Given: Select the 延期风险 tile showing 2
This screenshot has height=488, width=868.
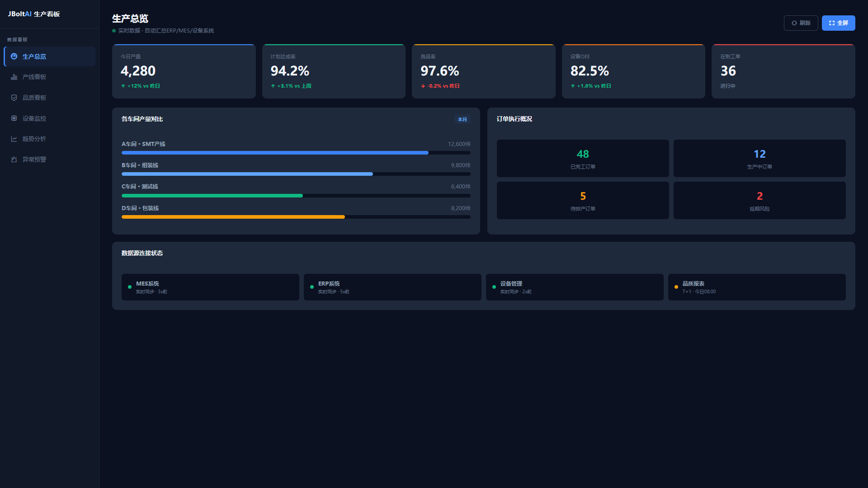Looking at the screenshot, I should pyautogui.click(x=759, y=200).
